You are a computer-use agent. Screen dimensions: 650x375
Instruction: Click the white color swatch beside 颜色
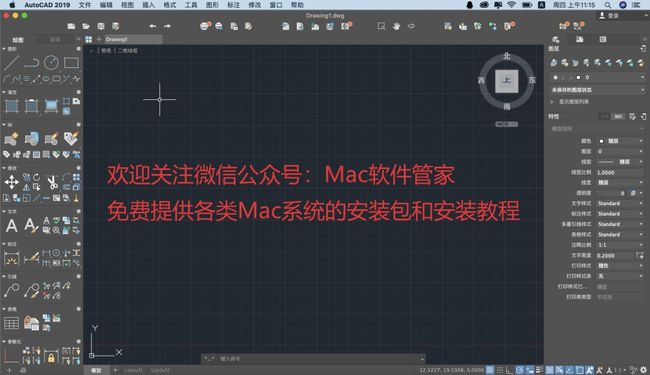pyautogui.click(x=601, y=141)
